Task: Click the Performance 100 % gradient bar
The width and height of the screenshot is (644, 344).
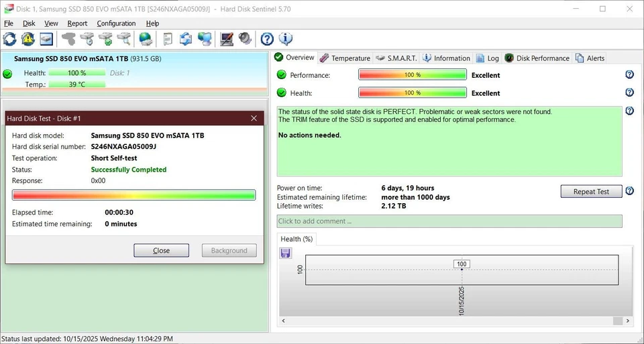Action: [413, 74]
